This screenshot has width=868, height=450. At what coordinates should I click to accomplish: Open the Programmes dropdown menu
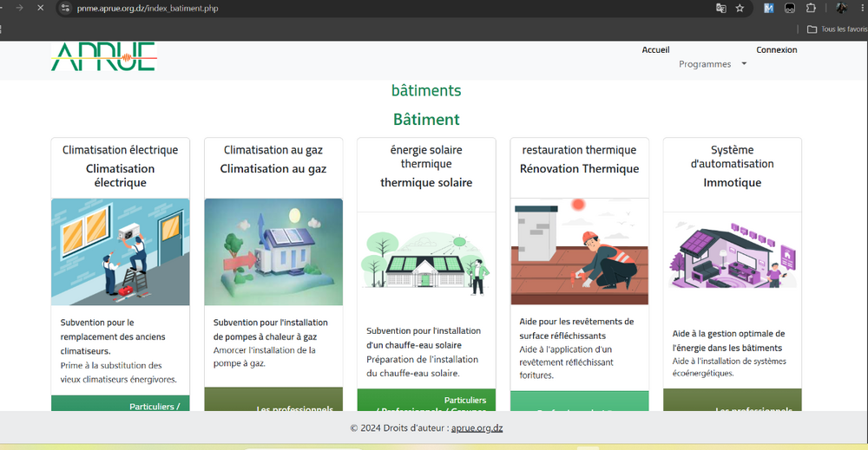(x=713, y=64)
